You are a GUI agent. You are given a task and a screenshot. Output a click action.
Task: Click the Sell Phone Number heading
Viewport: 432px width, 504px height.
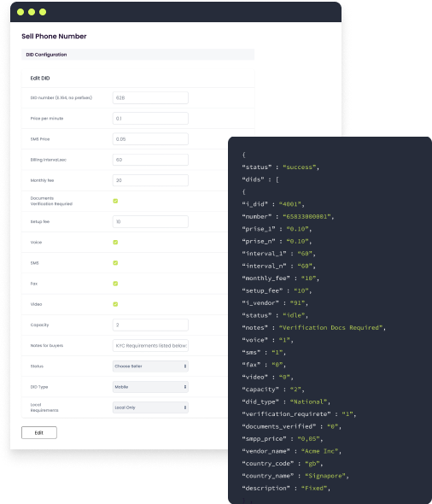[x=54, y=37]
